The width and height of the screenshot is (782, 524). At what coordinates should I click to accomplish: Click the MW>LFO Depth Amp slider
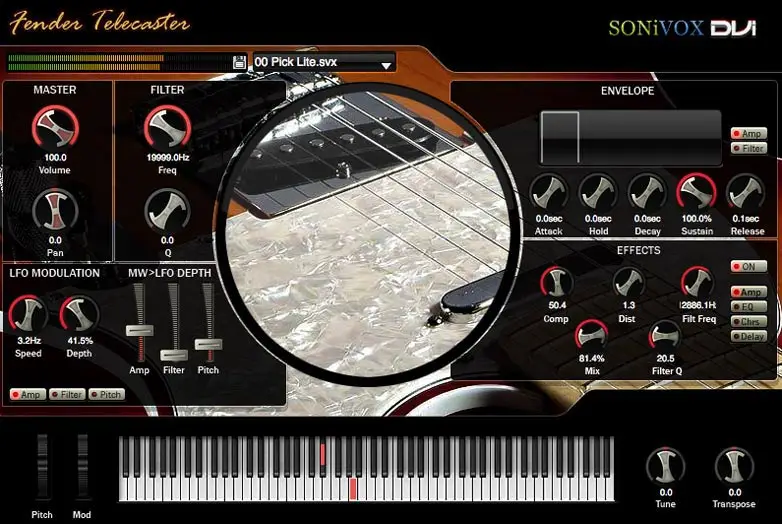coord(140,331)
